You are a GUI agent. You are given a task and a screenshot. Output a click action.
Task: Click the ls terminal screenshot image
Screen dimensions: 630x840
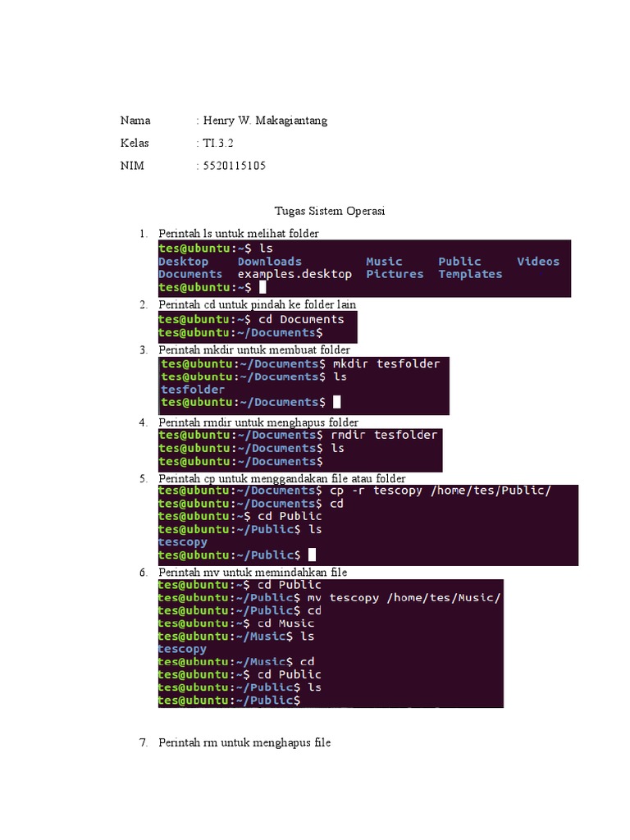click(x=364, y=268)
